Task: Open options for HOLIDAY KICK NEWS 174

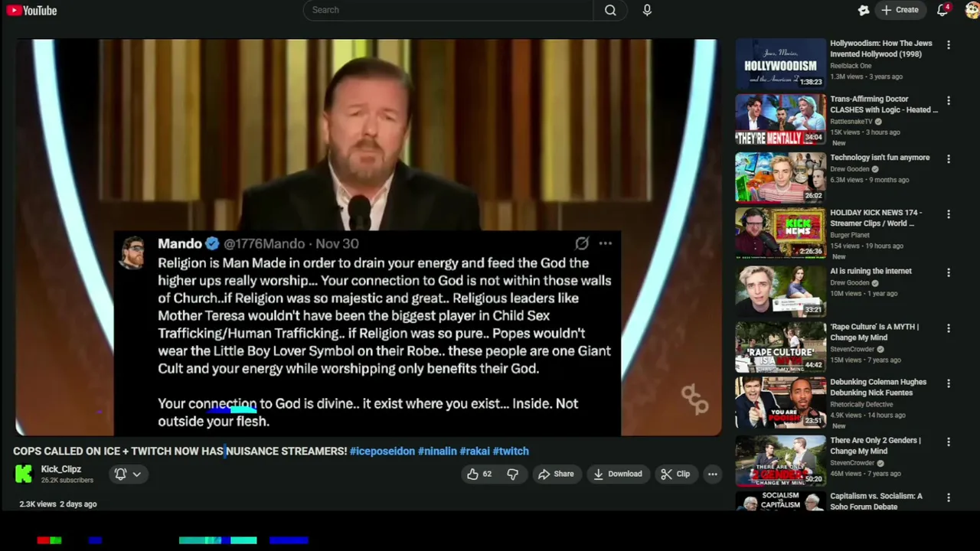Action: [x=949, y=214]
